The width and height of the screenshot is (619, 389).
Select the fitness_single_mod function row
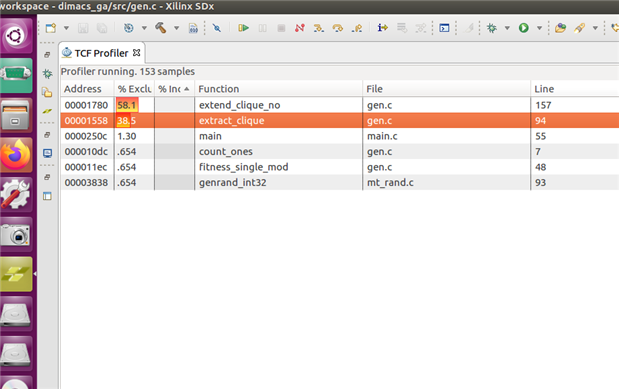coord(340,167)
